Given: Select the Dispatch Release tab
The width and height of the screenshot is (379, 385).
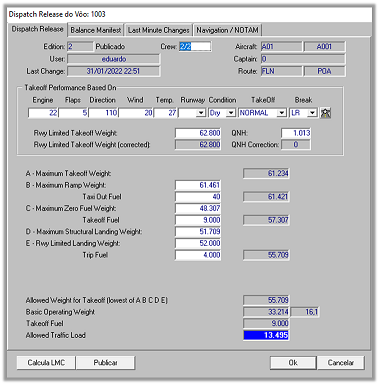Looking at the screenshot, I should [37, 29].
